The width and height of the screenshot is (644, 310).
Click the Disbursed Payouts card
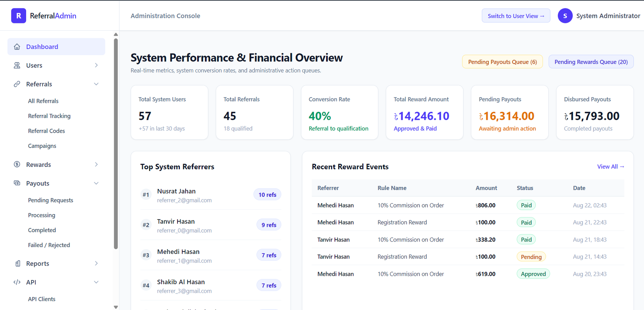pos(595,112)
